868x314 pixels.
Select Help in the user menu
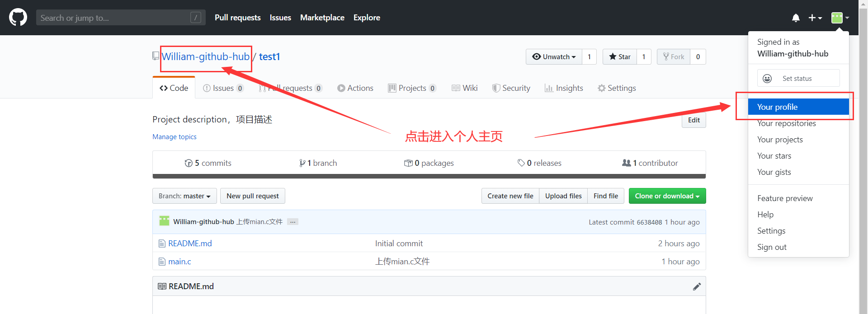pyautogui.click(x=798, y=215)
